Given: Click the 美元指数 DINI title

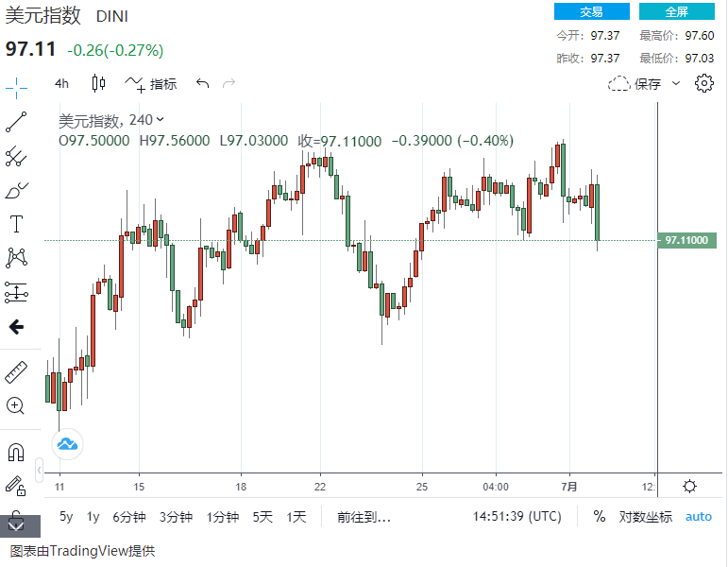Looking at the screenshot, I should (66, 16).
